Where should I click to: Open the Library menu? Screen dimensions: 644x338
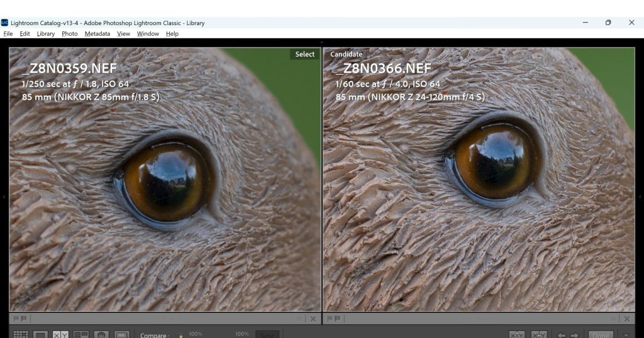point(45,34)
